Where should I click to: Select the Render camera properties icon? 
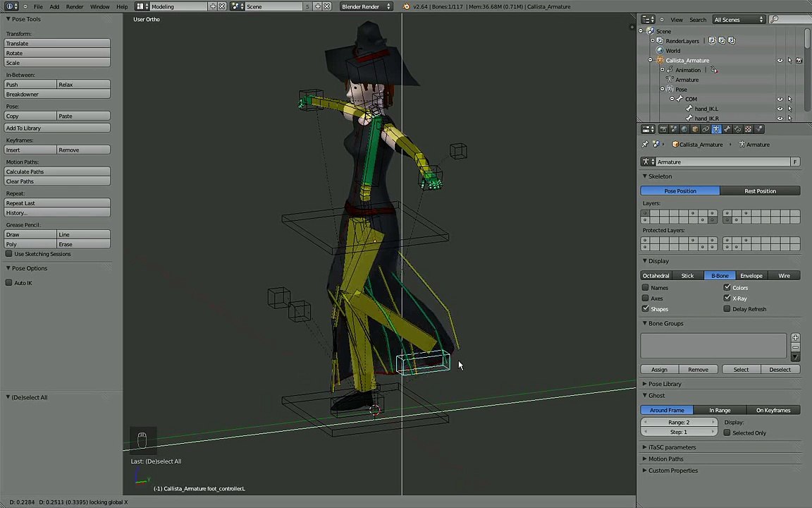pyautogui.click(x=663, y=129)
